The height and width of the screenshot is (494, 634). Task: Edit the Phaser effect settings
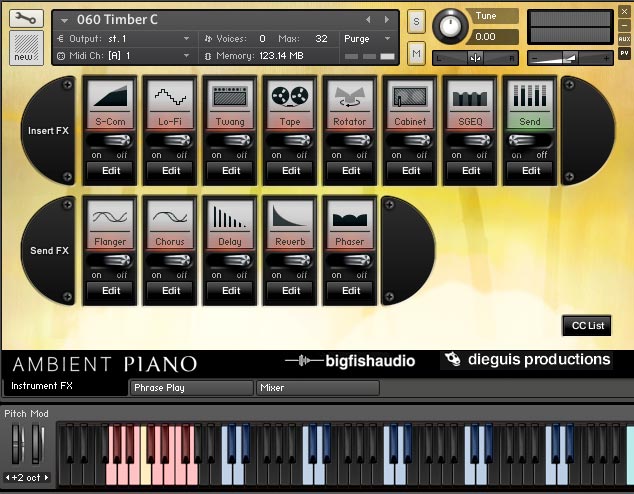point(351,291)
